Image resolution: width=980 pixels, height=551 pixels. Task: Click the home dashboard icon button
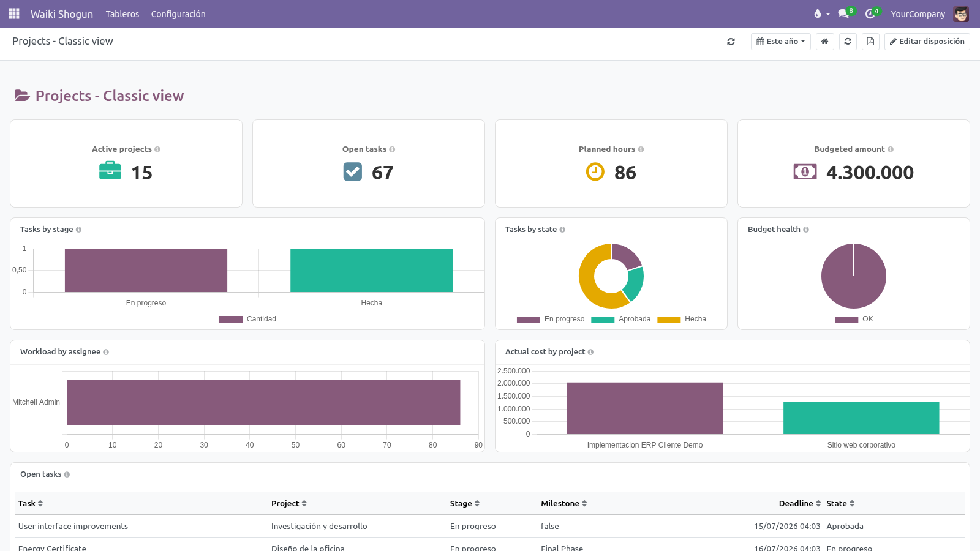824,42
